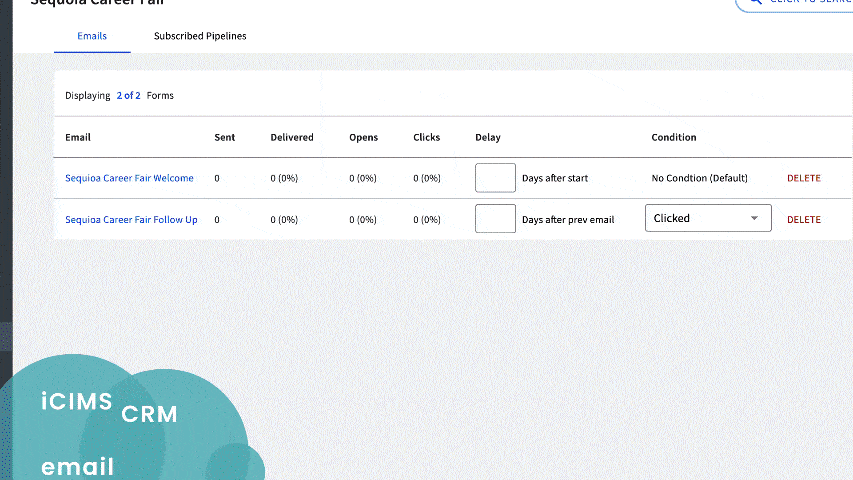Focus the Days after prev email field
The image size is (853, 480).
tap(495, 218)
